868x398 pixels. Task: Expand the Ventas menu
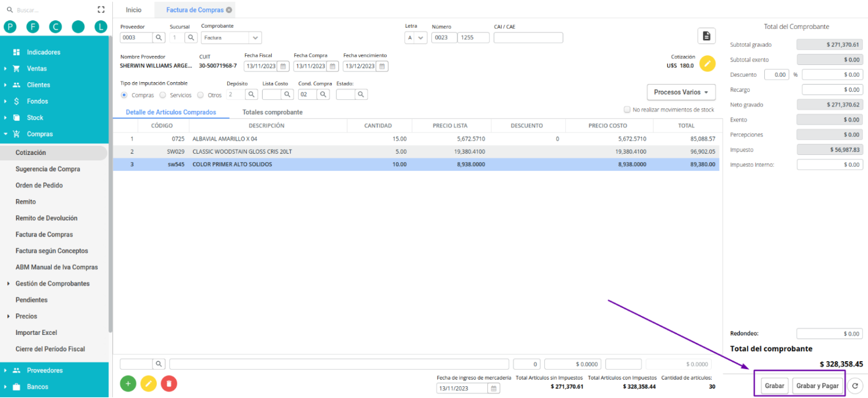coord(55,68)
